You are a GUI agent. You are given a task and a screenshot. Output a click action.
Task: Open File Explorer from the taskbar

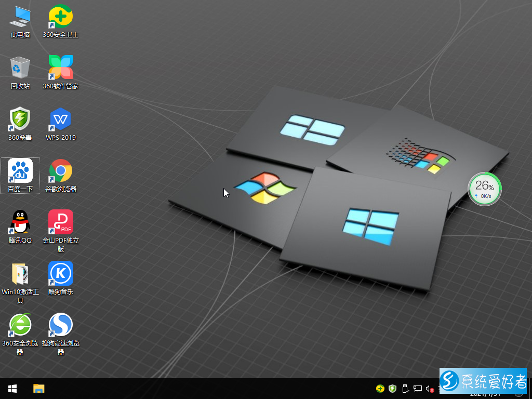click(x=39, y=389)
